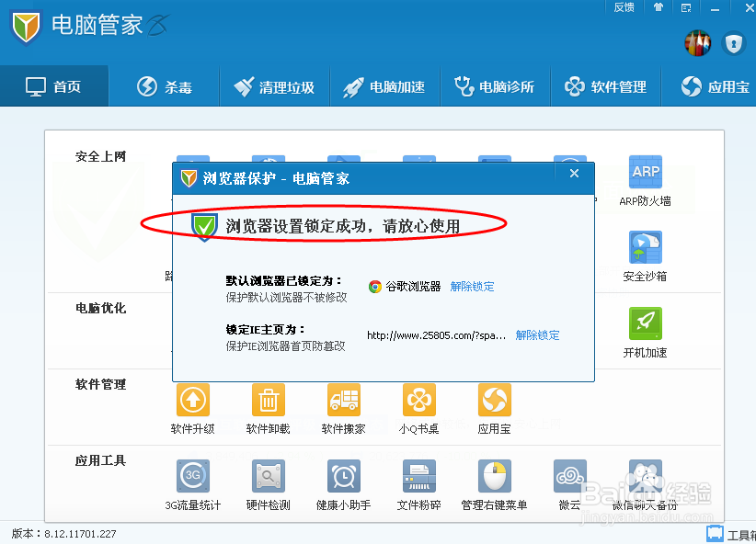Launch 软件搬家 to move software

343,399
